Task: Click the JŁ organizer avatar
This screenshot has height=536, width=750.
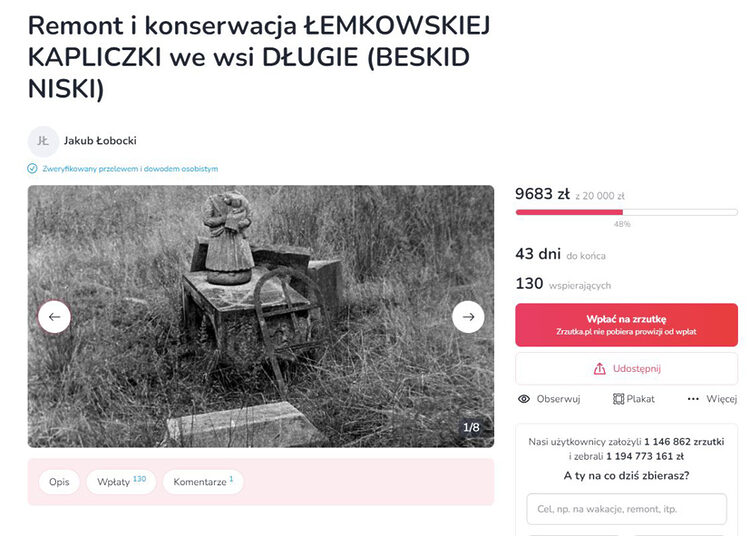Action: click(43, 141)
